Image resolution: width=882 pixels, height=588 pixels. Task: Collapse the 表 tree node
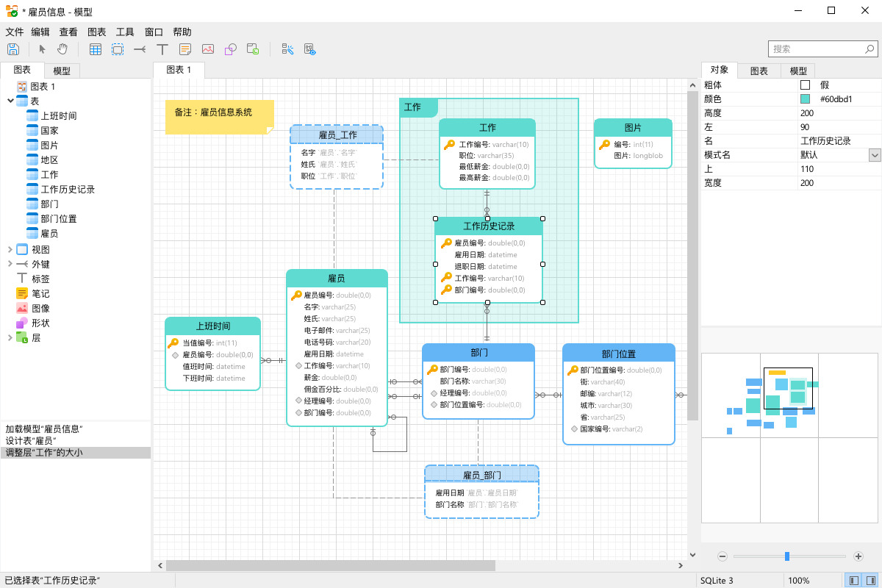[10, 101]
